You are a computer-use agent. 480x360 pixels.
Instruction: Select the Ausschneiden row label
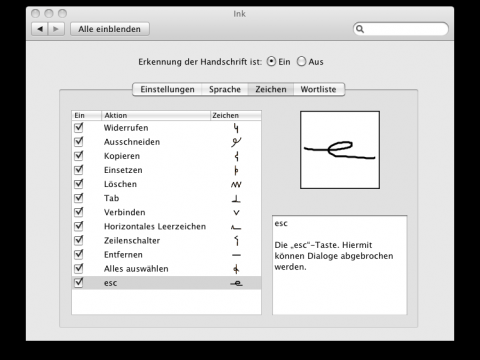(x=132, y=142)
